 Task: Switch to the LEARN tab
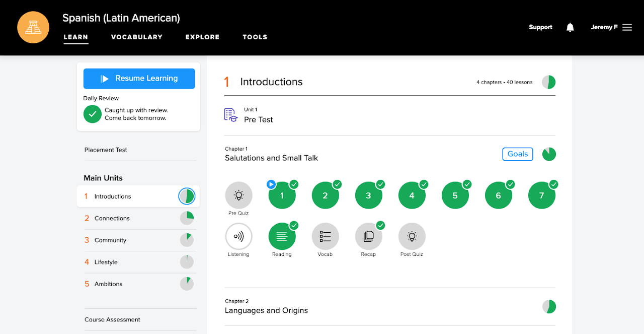[x=76, y=37]
